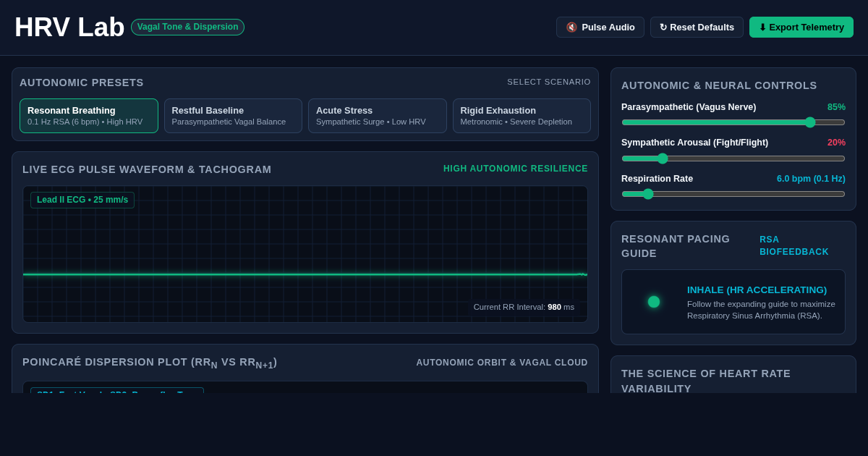
Task: Click The Science of Heart Rate Variability heading
Action: pyautogui.click(x=706, y=381)
